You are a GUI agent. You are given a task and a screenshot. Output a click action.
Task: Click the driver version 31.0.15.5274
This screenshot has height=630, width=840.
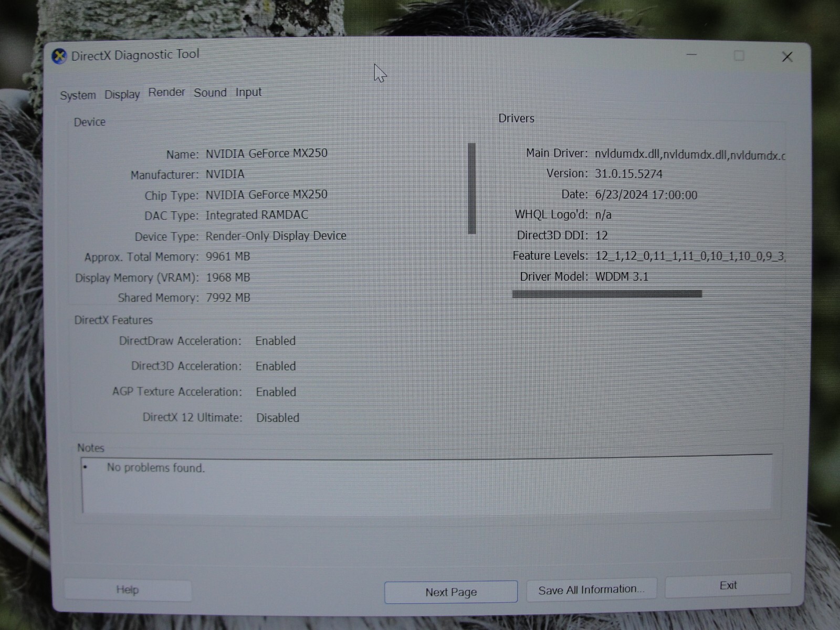click(628, 174)
